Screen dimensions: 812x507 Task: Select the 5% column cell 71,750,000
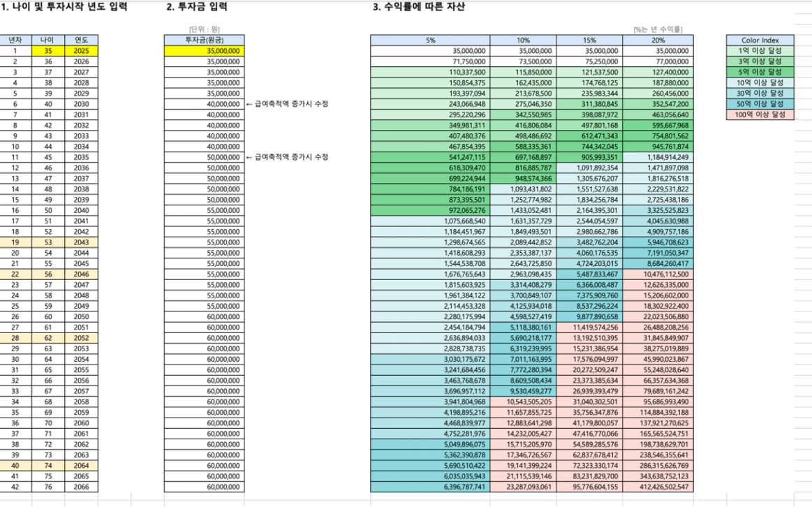430,61
